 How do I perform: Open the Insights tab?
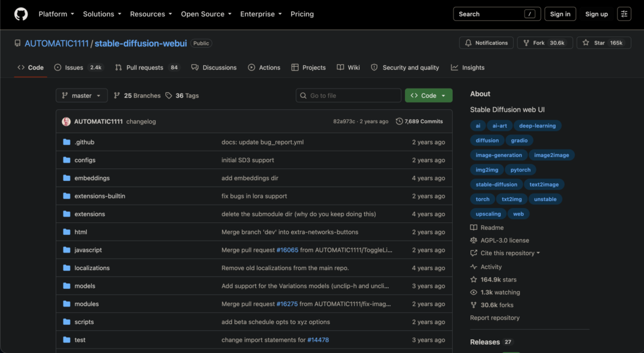tap(468, 68)
